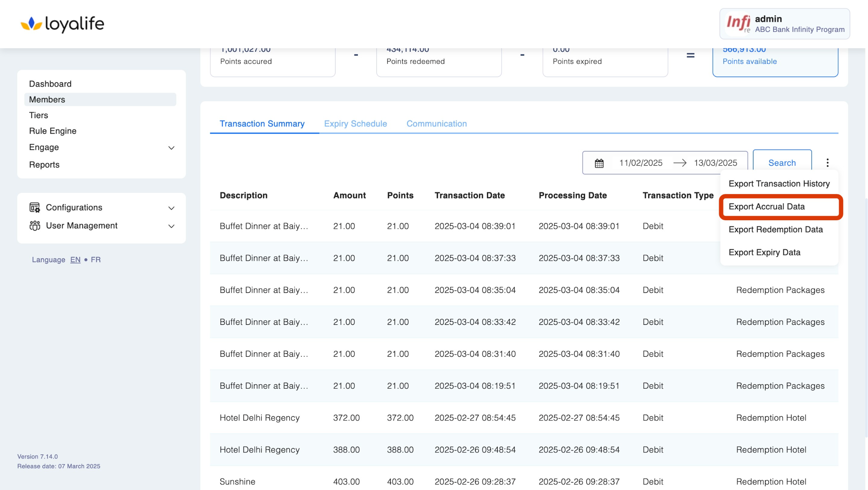Image resolution: width=868 pixels, height=490 pixels.
Task: Click the end date 13/03/2025 field
Action: [715, 163]
